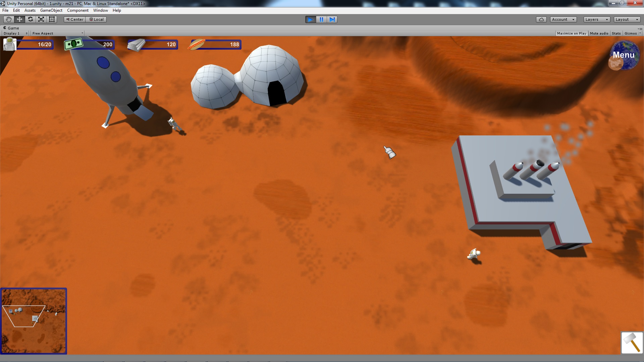
Task: Click the population bar showing 16/20
Action: [x=35, y=45]
